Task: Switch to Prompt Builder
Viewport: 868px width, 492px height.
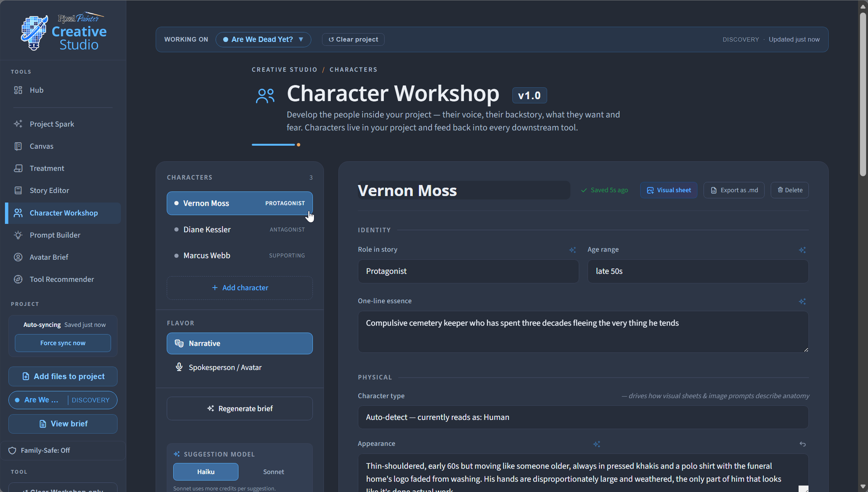Action: coord(63,235)
